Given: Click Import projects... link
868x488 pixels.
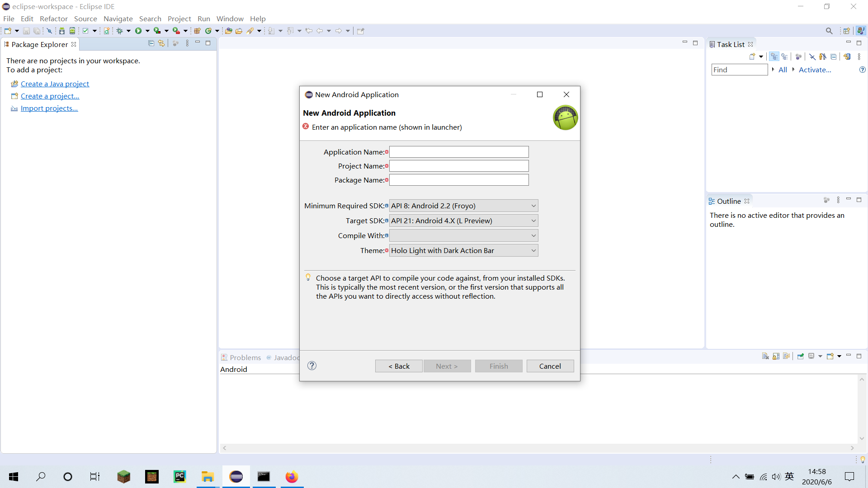Looking at the screenshot, I should tap(49, 108).
